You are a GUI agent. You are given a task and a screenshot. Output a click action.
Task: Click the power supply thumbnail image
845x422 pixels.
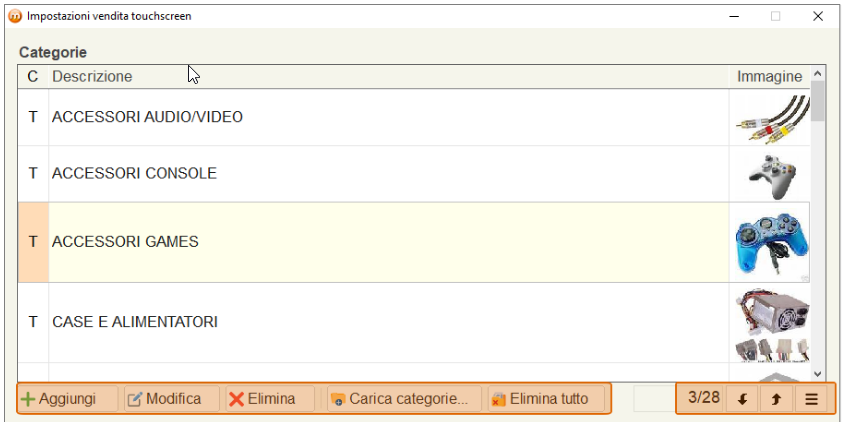(x=772, y=323)
